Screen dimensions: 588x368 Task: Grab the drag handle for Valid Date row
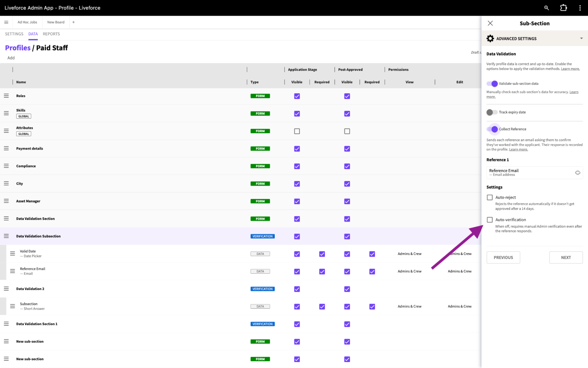pos(12,254)
